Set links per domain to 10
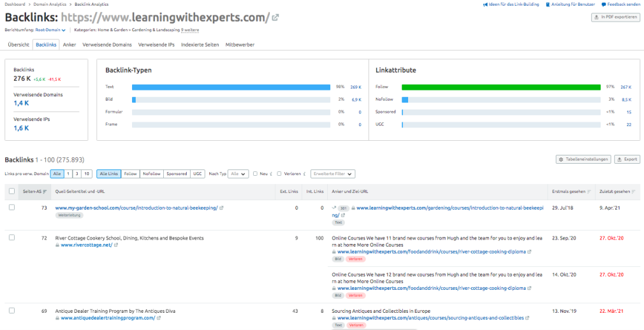The image size is (644, 330). click(87, 174)
